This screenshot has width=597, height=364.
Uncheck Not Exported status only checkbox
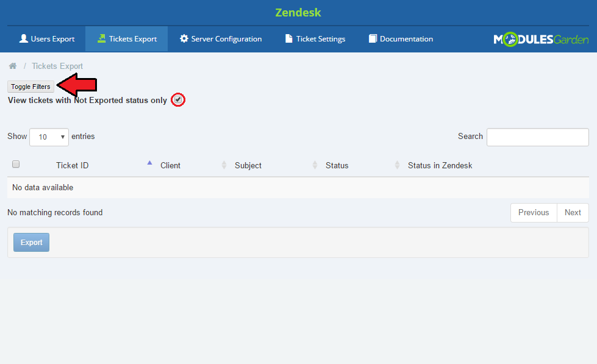178,100
